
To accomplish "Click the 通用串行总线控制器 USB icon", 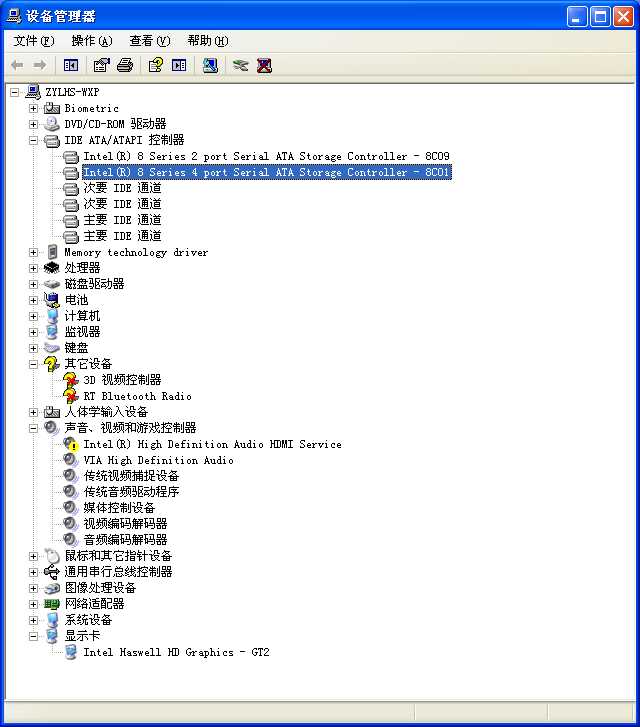I will [x=52, y=572].
